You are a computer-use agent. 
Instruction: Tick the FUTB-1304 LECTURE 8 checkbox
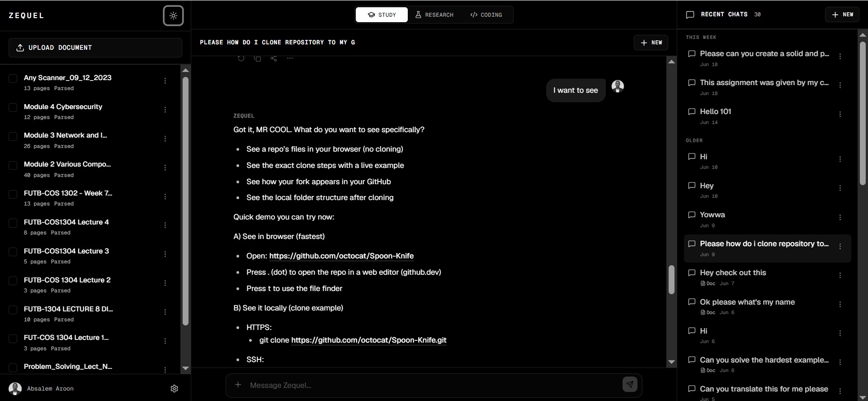pyautogui.click(x=13, y=310)
